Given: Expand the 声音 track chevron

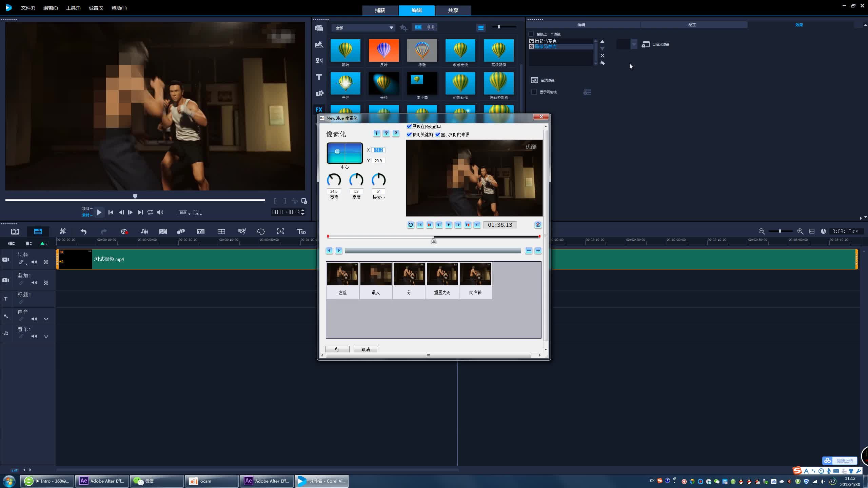Looking at the screenshot, I should coord(46,319).
